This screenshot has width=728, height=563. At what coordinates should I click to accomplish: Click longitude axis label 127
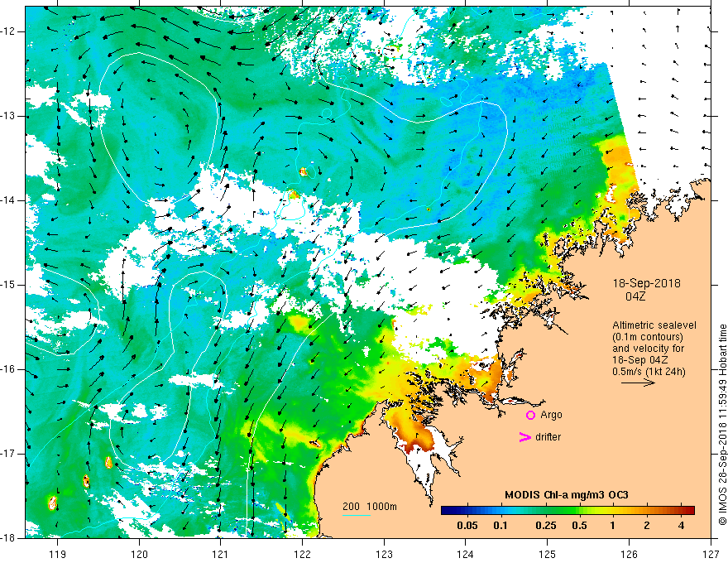pyautogui.click(x=711, y=555)
